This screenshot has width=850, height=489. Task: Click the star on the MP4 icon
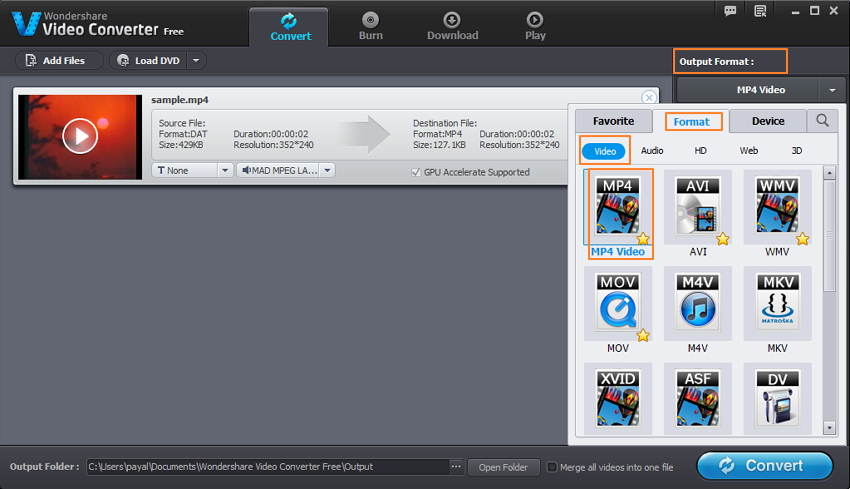tap(643, 239)
